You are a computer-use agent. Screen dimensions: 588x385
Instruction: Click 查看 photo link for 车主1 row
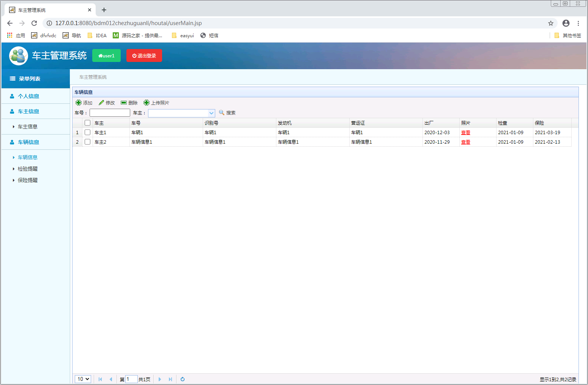(x=466, y=133)
